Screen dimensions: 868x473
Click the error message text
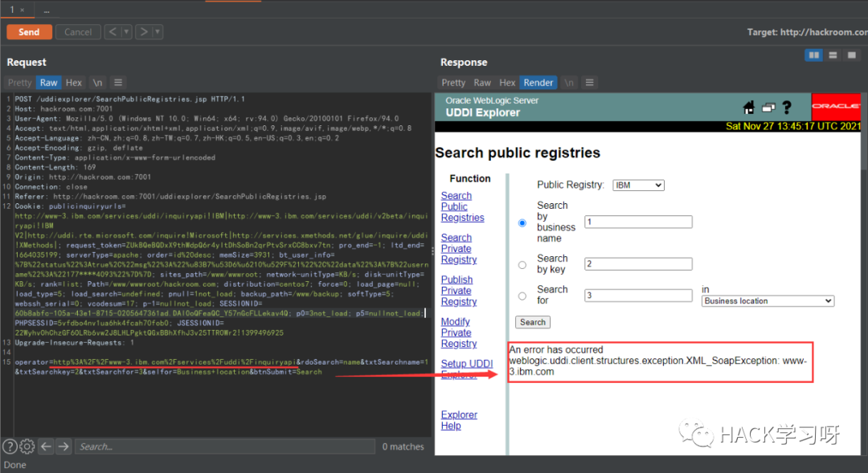coord(659,361)
